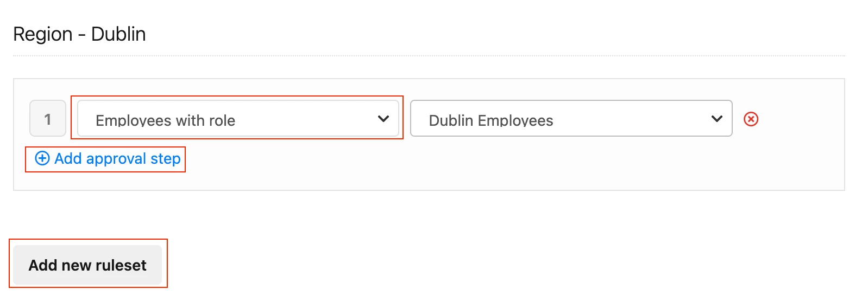868x295 pixels.
Task: Click chevron arrow on Employees with role selector
Action: (x=383, y=118)
